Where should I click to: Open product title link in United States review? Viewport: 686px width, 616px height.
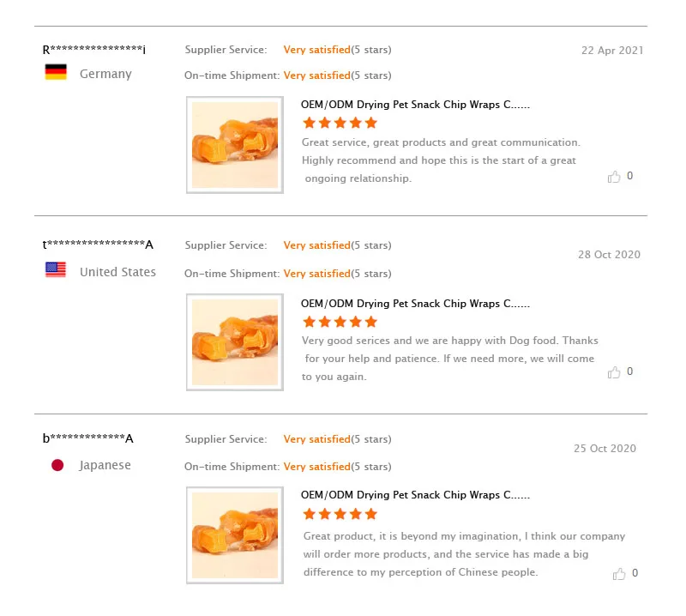tap(415, 304)
